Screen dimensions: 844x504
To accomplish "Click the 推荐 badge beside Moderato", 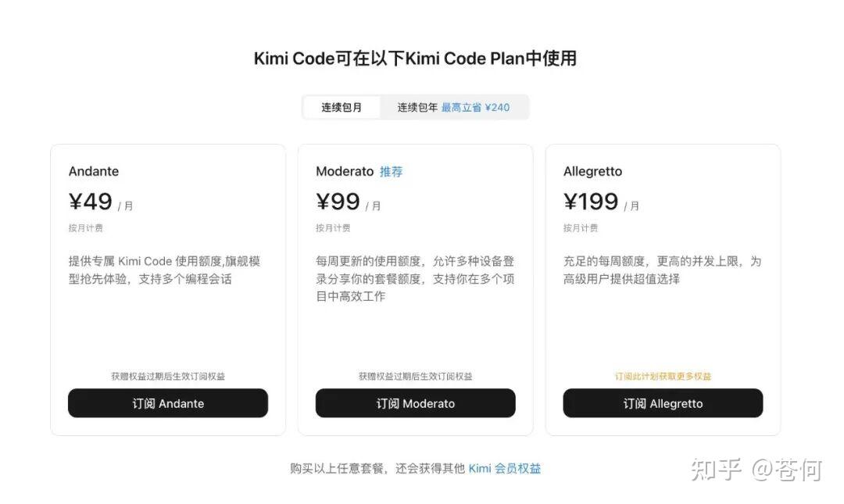I will tap(391, 171).
